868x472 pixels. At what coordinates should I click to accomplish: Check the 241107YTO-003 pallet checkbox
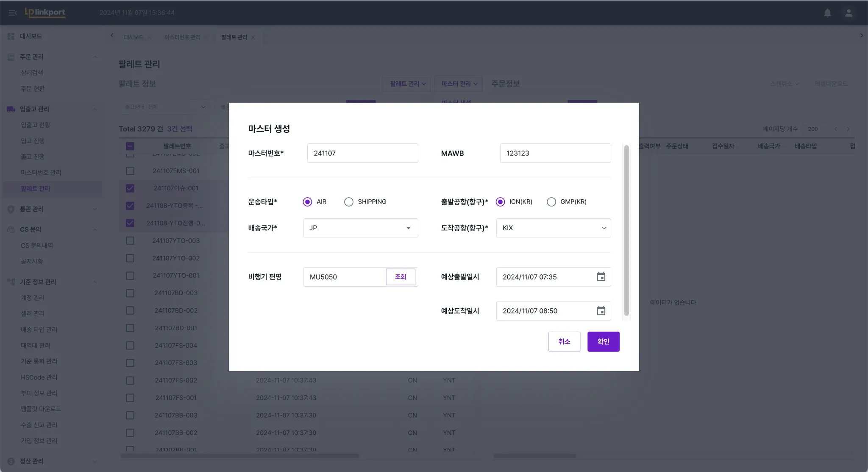coord(130,241)
